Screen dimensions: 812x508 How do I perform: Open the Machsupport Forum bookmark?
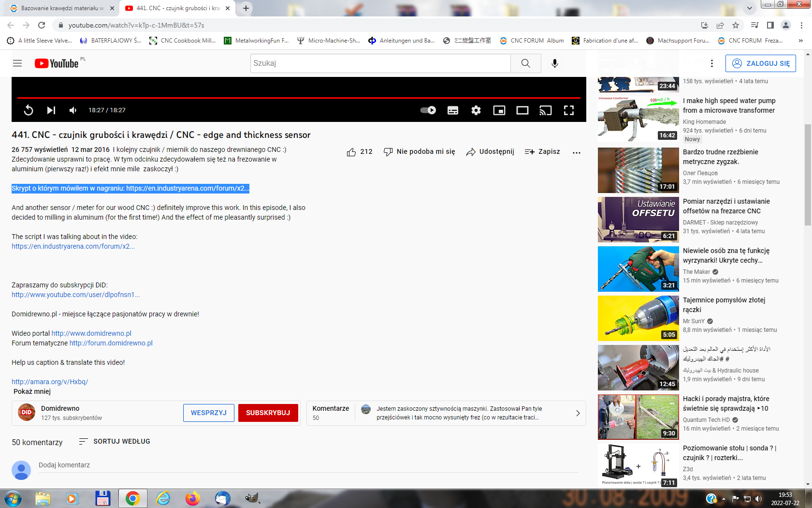[x=678, y=41]
